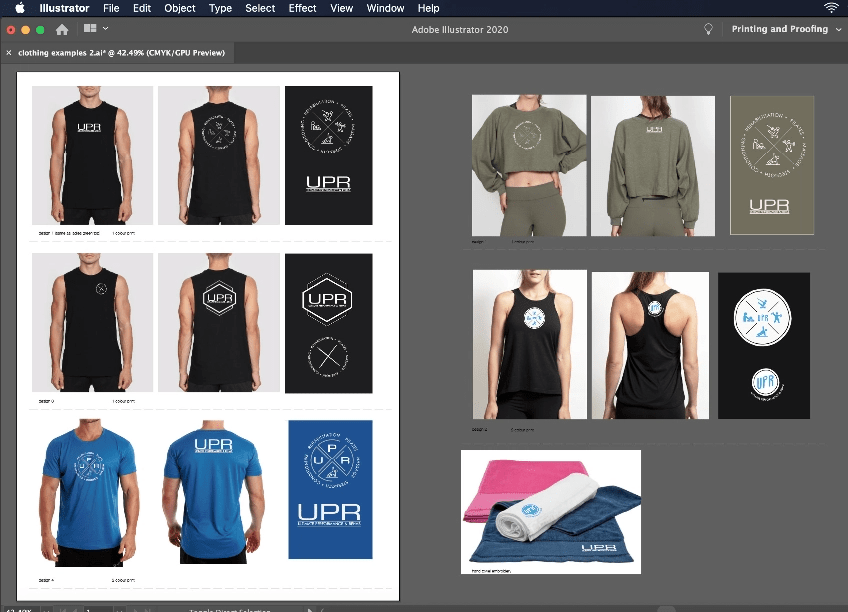Select the green cropped sweater front photo
This screenshot has height=612, width=848.
click(x=529, y=165)
